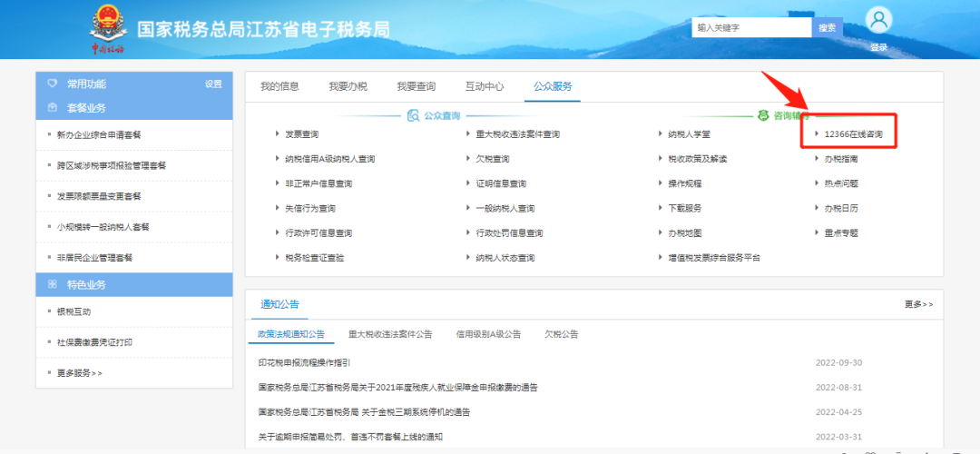980x454 pixels.
Task: Open 下载服务
Action: click(684, 208)
